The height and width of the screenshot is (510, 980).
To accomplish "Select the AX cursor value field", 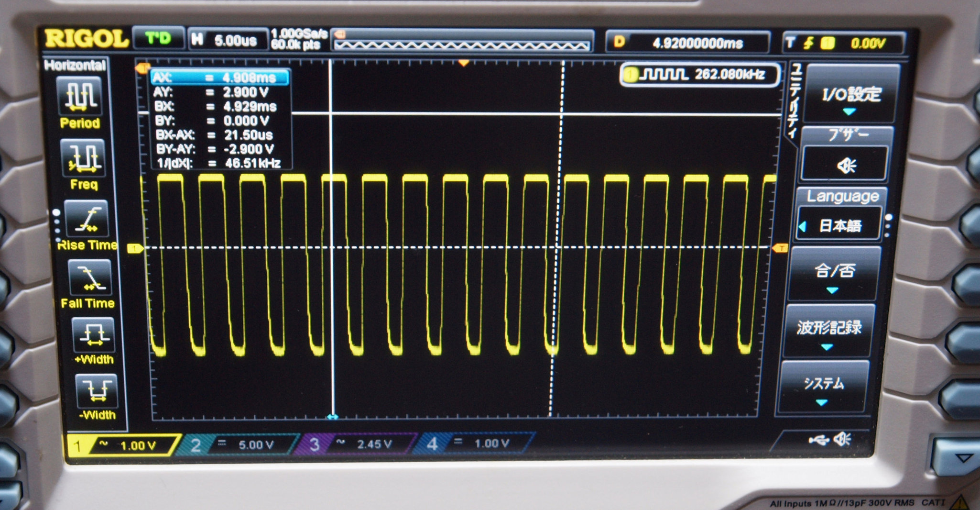I will (x=220, y=78).
